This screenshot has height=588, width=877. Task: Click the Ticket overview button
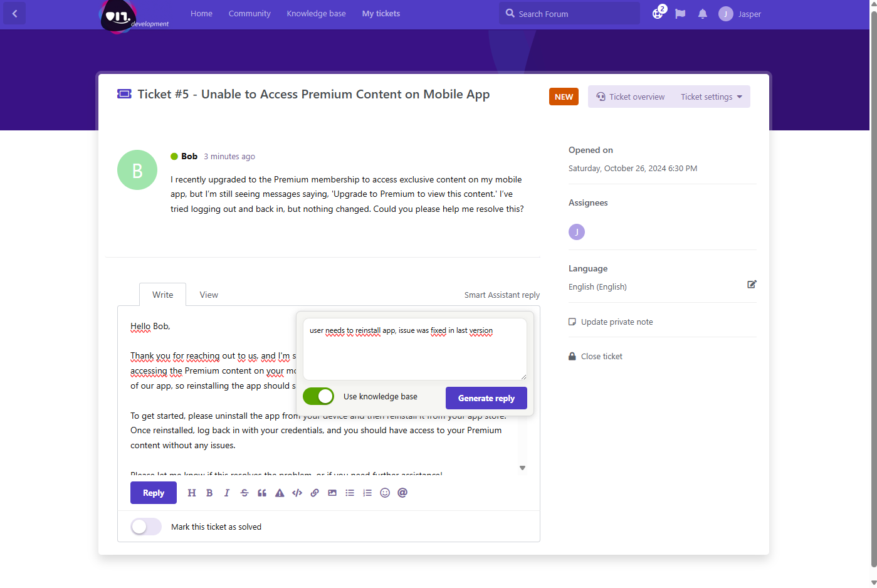pyautogui.click(x=631, y=97)
